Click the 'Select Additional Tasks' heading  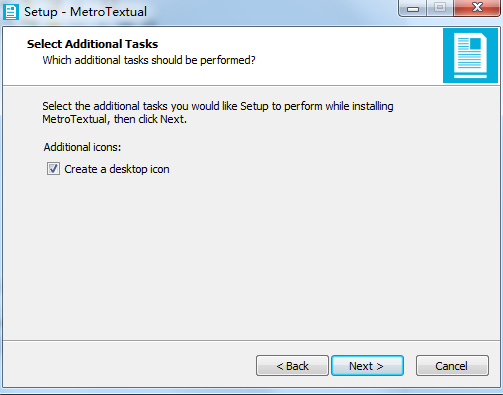92,44
